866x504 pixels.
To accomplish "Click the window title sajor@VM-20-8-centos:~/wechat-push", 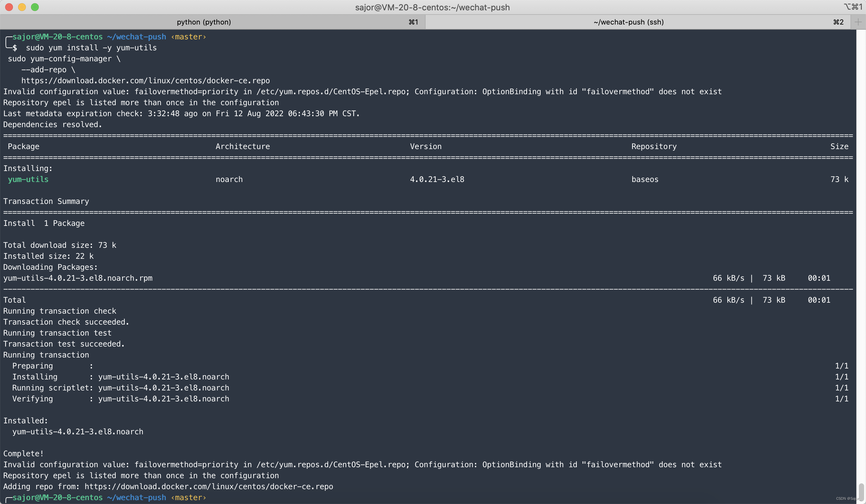I will pyautogui.click(x=432, y=7).
